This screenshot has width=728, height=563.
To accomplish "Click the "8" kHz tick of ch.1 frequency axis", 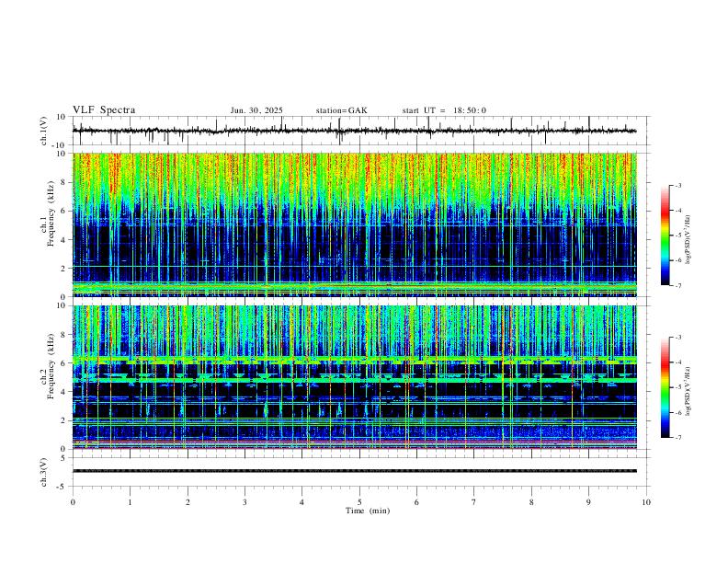I will pyautogui.click(x=64, y=182).
